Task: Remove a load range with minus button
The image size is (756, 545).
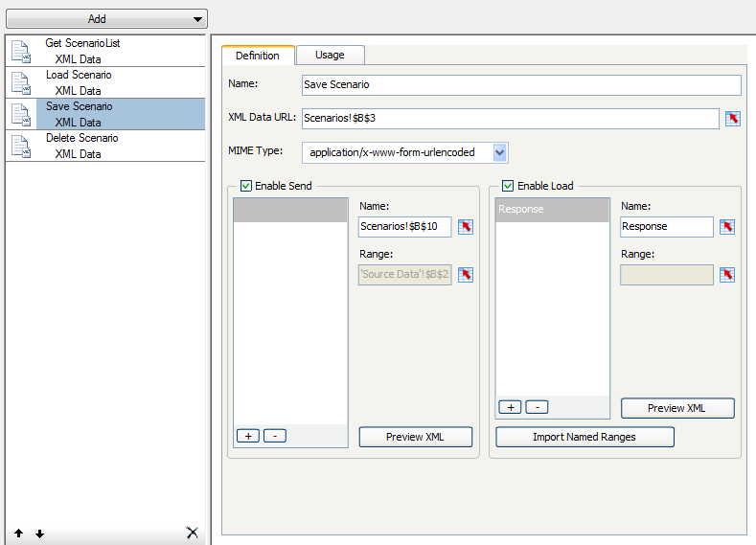Action: (x=537, y=407)
